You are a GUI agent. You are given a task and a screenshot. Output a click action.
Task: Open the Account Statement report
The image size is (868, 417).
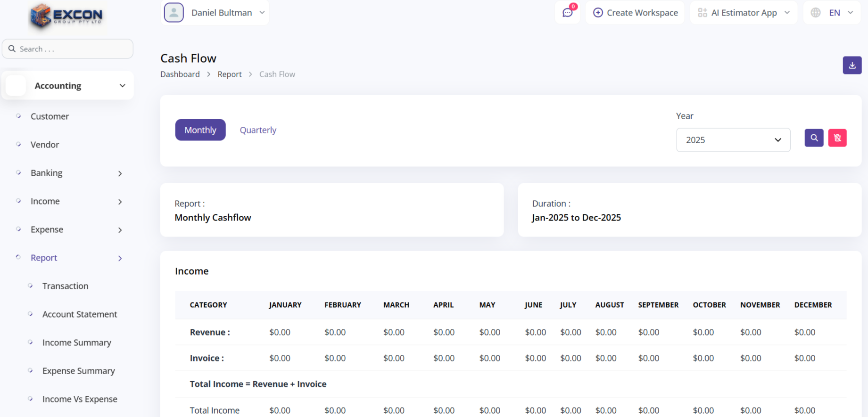(x=80, y=314)
